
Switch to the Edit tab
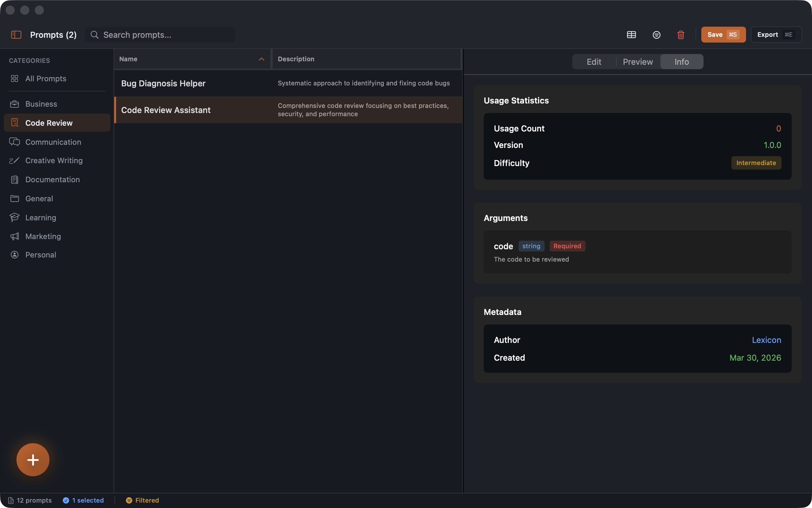click(x=593, y=62)
